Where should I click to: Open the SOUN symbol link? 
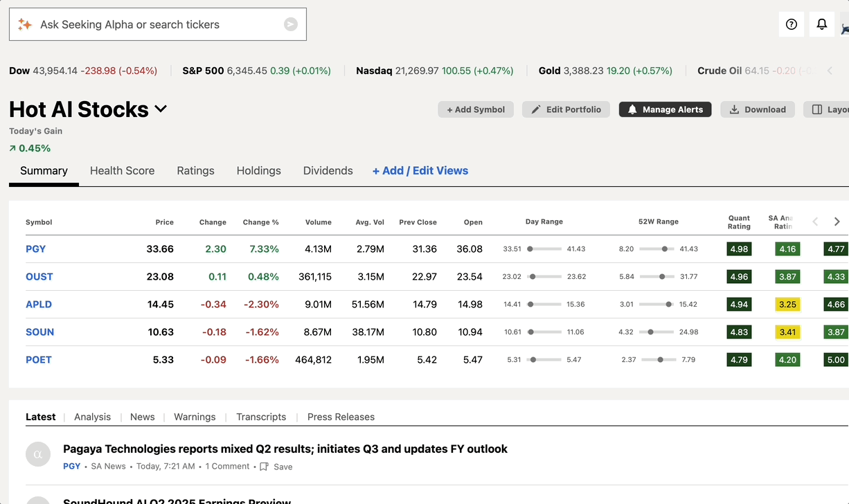[39, 332]
